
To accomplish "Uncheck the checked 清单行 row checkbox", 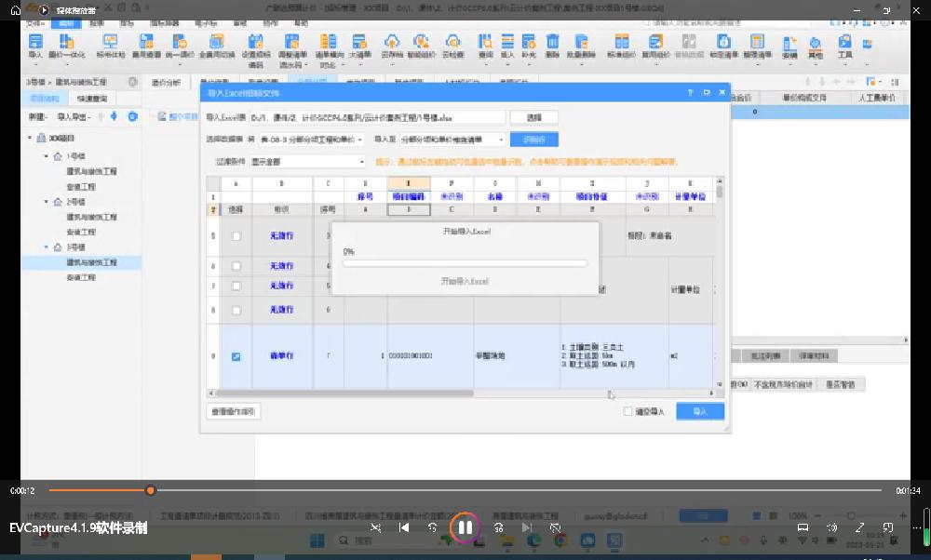I will click(x=236, y=356).
